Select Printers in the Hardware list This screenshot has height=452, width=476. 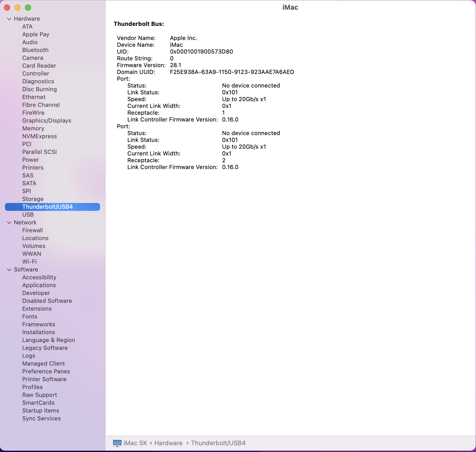[x=33, y=168]
